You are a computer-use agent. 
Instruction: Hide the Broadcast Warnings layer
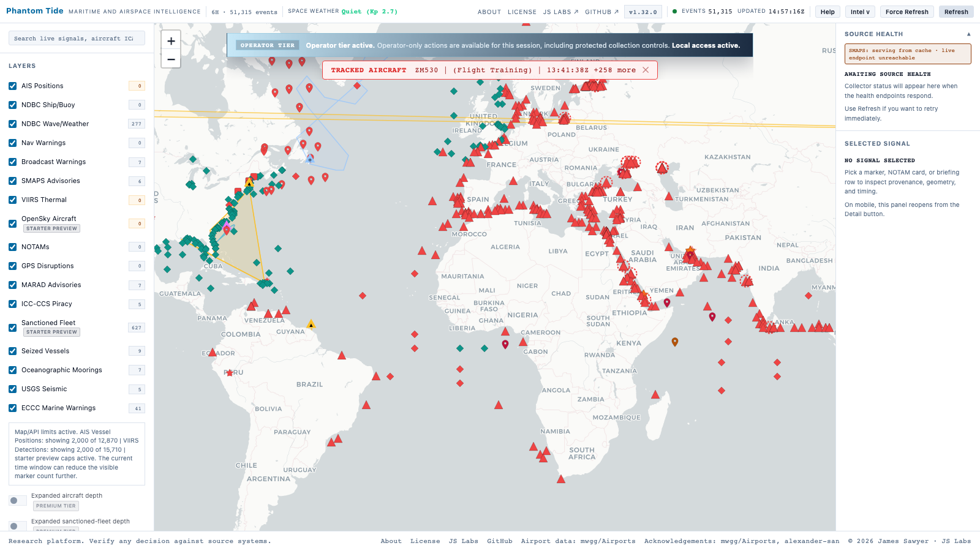click(13, 162)
